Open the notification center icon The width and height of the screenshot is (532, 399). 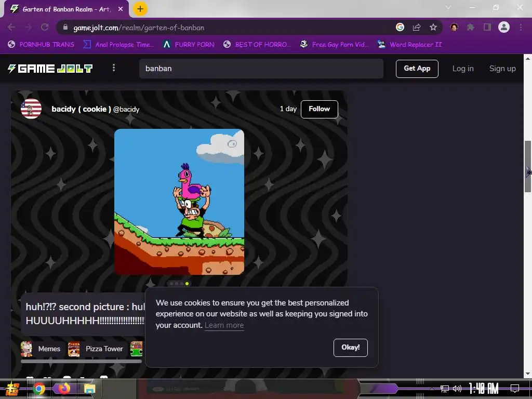pyautogui.click(x=515, y=389)
